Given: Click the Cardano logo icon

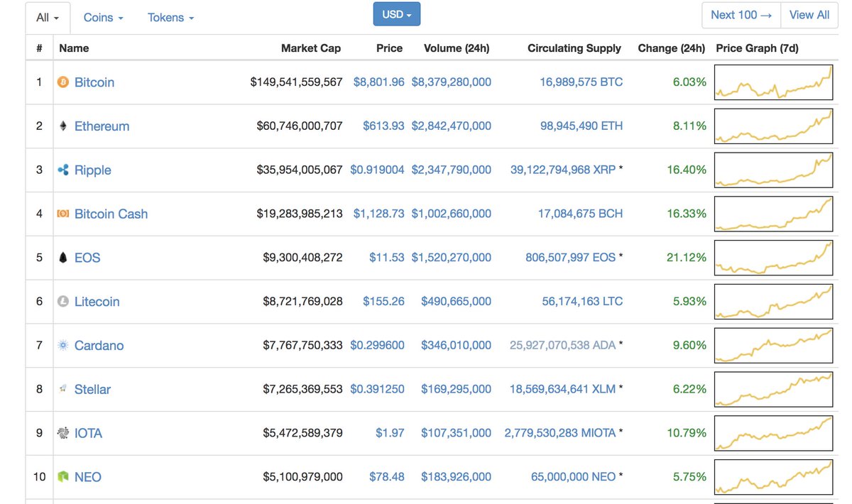Looking at the screenshot, I should click(x=62, y=346).
